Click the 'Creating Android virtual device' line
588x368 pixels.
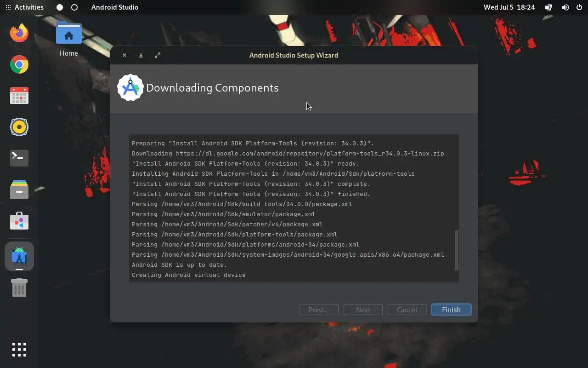coord(189,275)
